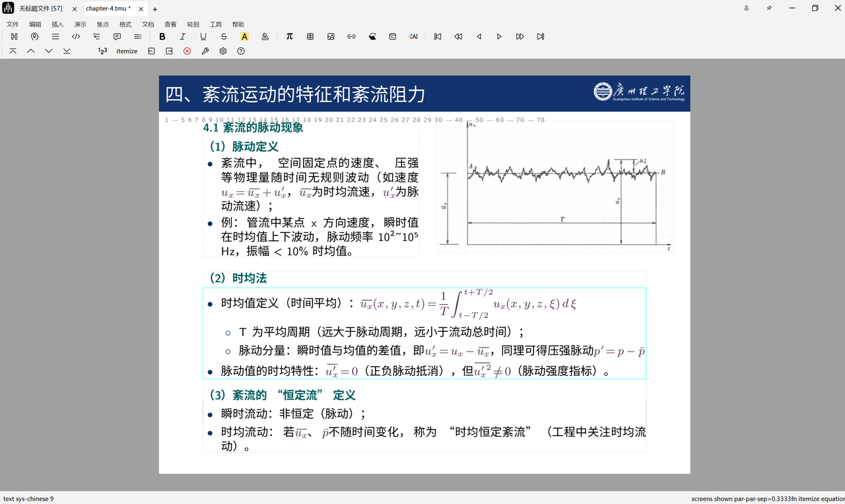
Task: Jump to the last slide
Action: click(x=541, y=37)
